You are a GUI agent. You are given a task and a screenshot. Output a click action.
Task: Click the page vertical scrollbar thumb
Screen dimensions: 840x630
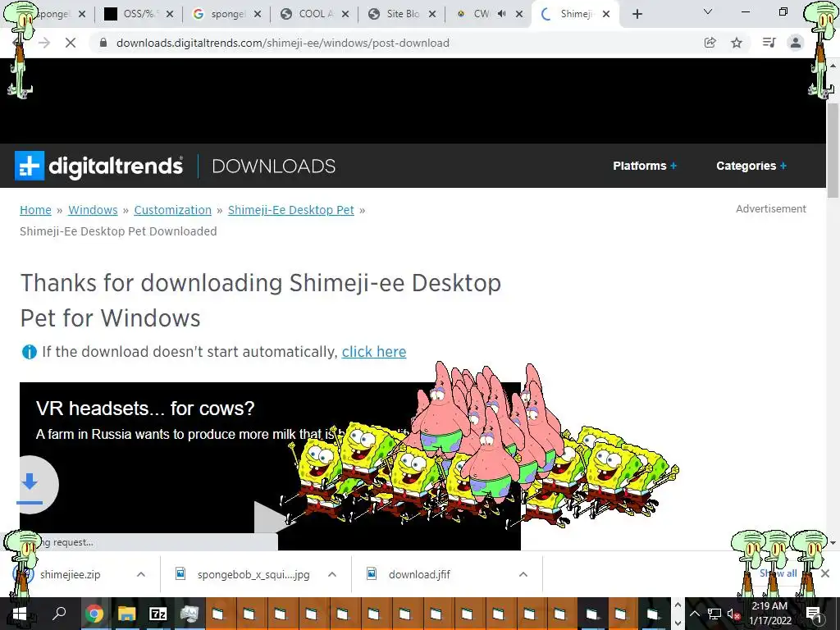pos(833,150)
